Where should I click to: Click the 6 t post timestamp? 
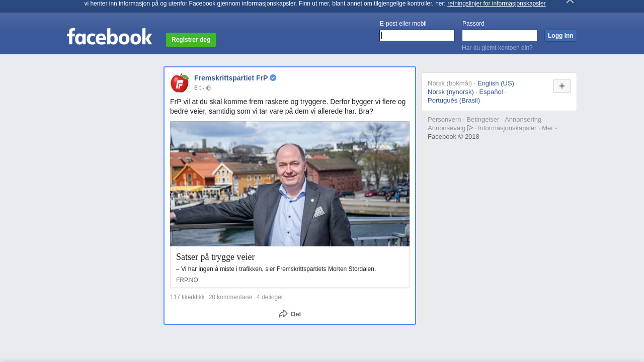pyautogui.click(x=197, y=88)
